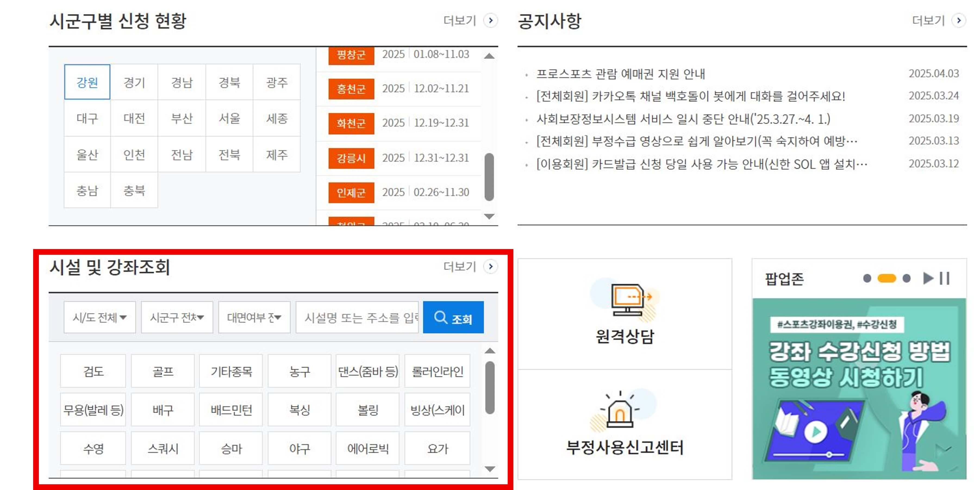
Task: Expand the 시군구 전체 dropdown
Action: click(x=177, y=318)
